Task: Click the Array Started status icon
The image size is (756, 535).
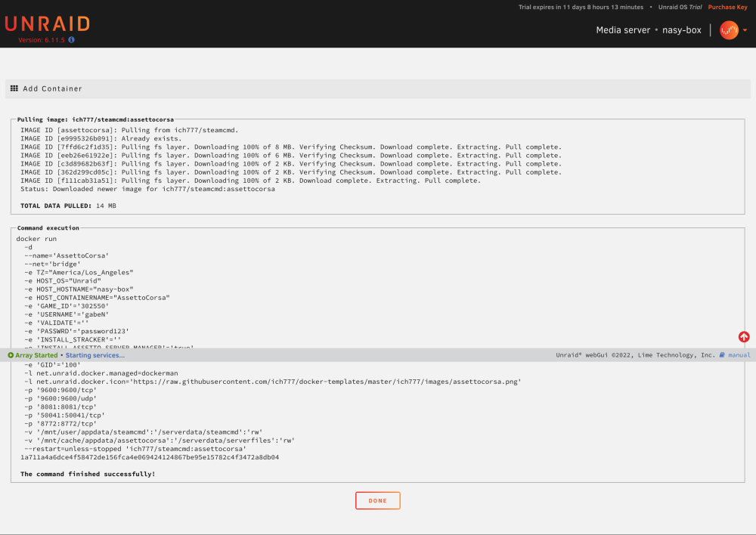Action: pos(11,355)
